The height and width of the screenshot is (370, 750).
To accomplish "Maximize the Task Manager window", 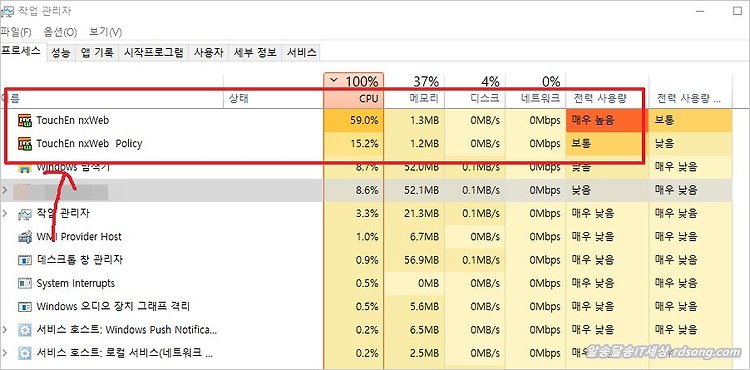I will pos(737,11).
